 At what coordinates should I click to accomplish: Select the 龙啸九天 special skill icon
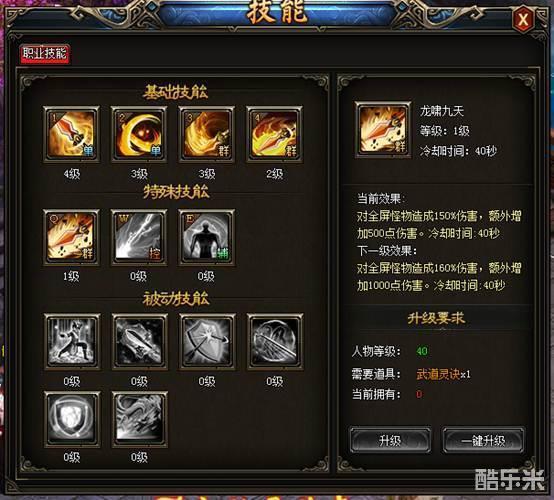click(x=71, y=237)
